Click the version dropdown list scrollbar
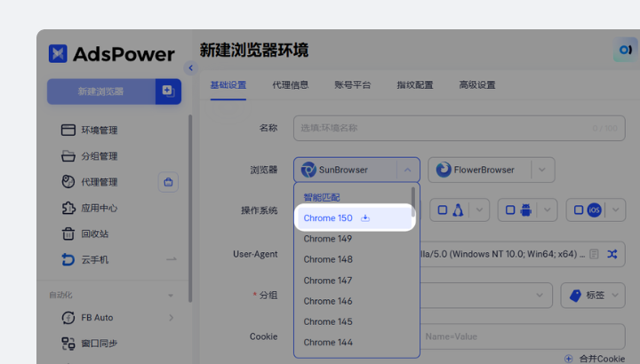The height and width of the screenshot is (364, 640). click(413, 202)
